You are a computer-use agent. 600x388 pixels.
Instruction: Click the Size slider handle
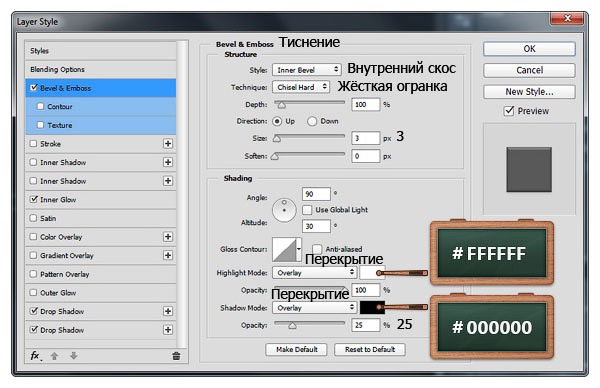pos(277,138)
